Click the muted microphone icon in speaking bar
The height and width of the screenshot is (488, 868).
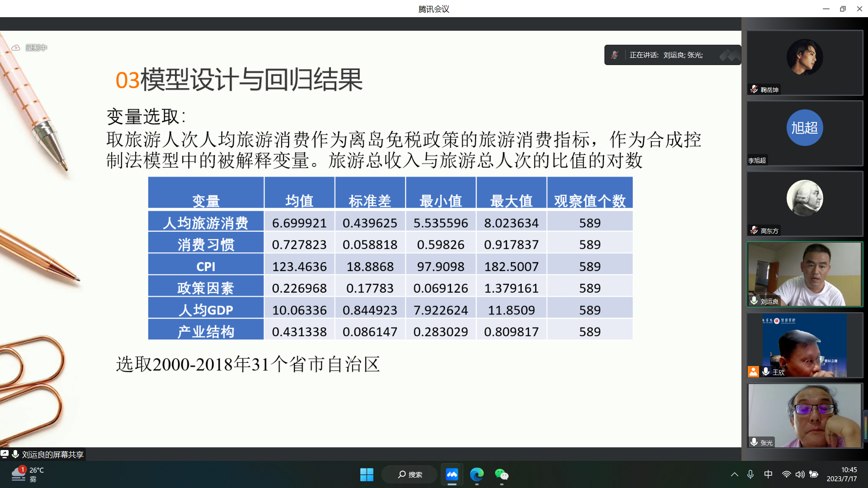(614, 55)
